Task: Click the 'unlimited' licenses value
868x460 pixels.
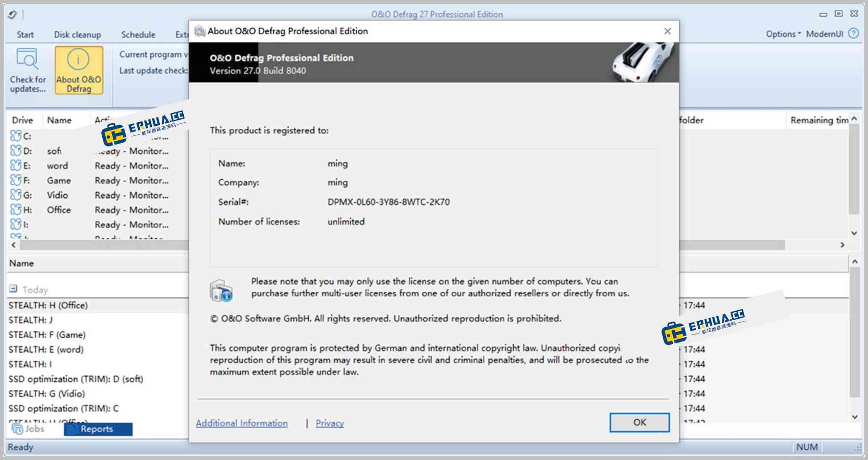Action: click(346, 221)
